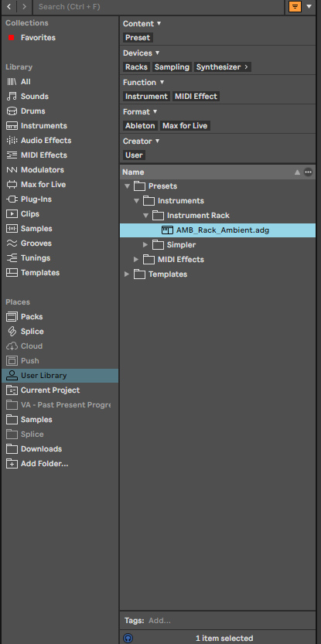Collapse the Creator filter group
Image resolution: width=321 pixels, height=644 pixels.
[x=157, y=141]
